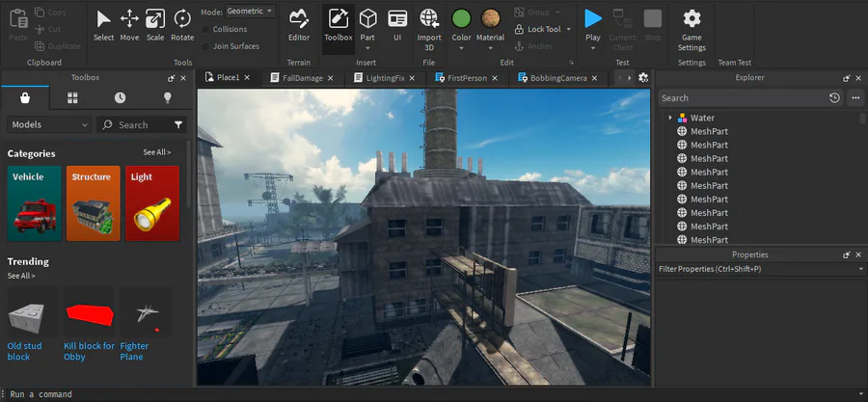868x402 pixels.
Task: Open the Material picker
Action: point(491,19)
